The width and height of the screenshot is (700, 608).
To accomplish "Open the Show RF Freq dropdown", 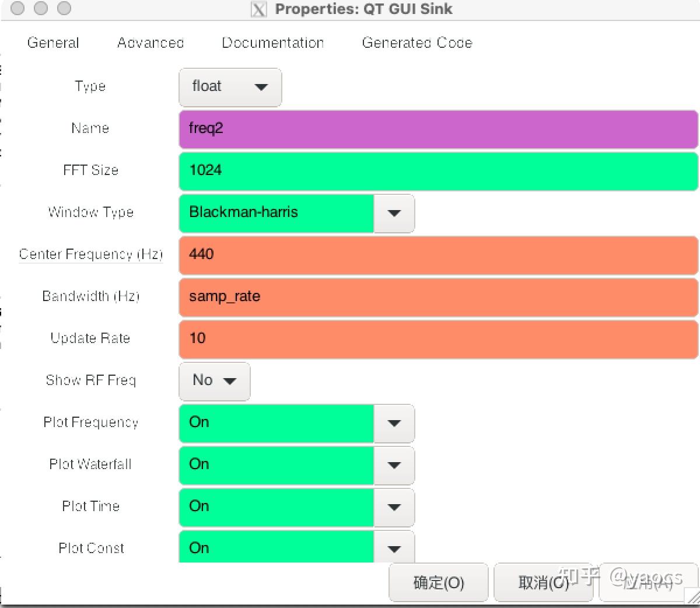I will tap(214, 381).
